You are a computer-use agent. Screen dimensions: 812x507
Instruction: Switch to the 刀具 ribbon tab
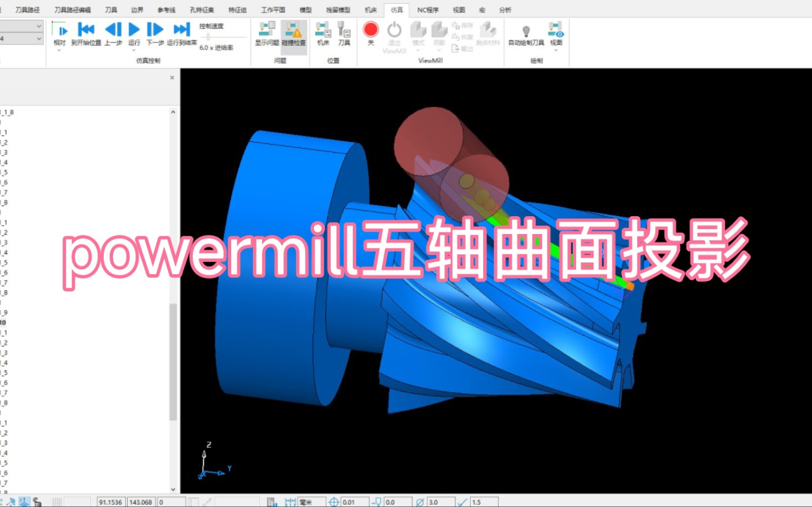(x=111, y=10)
